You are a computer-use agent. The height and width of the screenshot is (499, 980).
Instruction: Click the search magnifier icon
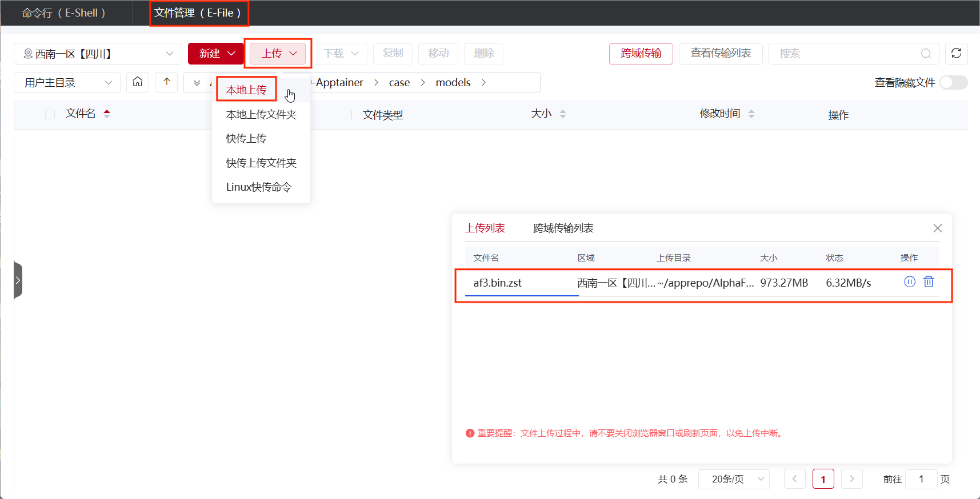tap(926, 54)
